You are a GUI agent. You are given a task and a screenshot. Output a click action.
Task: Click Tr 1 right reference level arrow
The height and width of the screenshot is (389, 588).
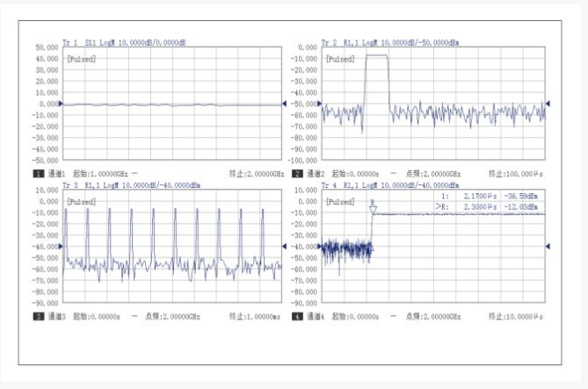tap(284, 104)
